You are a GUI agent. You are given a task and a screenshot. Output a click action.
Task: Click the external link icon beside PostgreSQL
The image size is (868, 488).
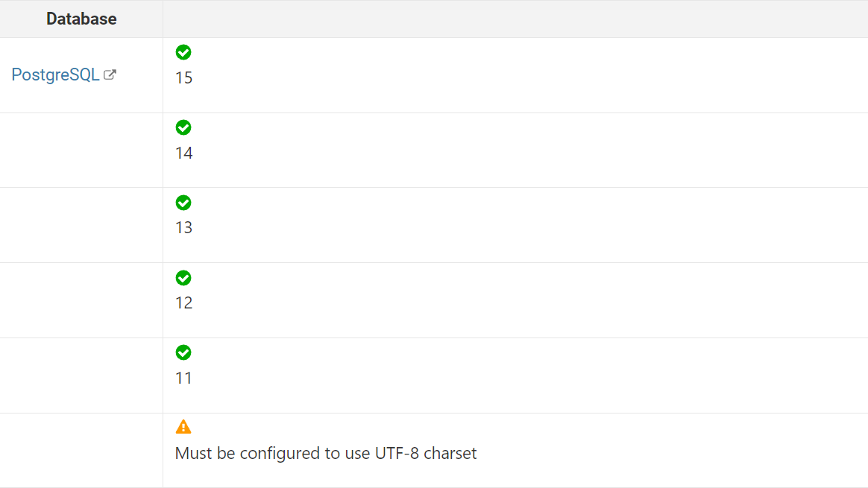(x=110, y=75)
